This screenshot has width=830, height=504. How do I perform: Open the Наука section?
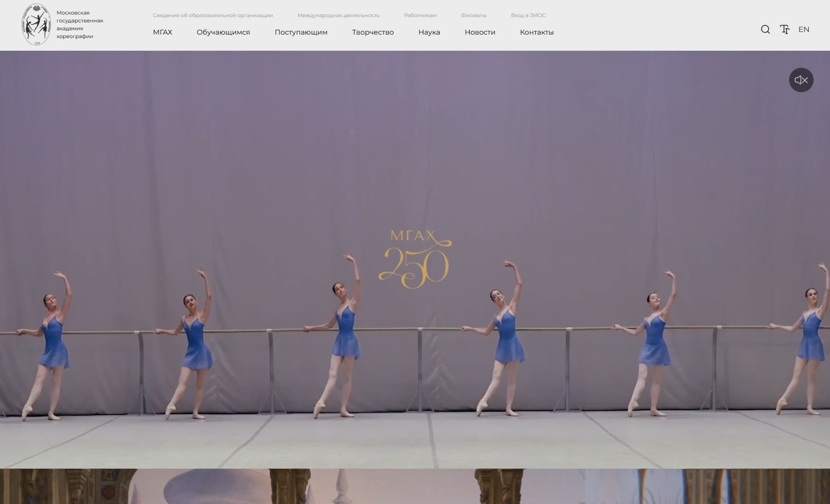point(429,32)
